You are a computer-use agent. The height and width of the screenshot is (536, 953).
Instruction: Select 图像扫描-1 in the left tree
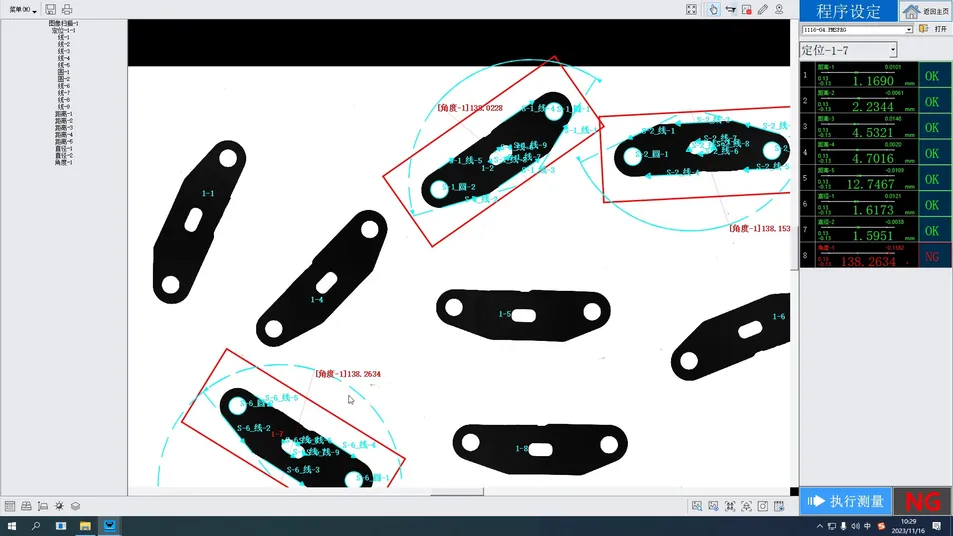[x=63, y=23]
